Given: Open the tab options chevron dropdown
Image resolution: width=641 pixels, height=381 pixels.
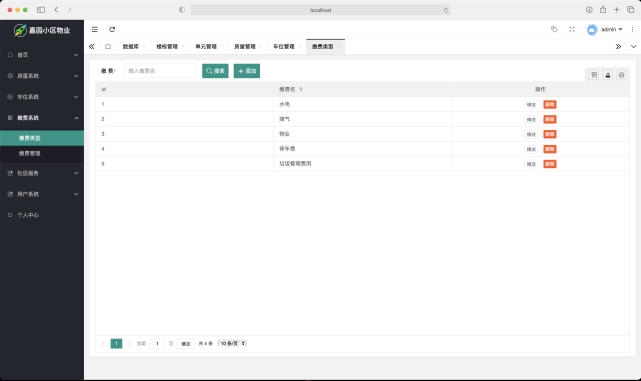Looking at the screenshot, I should tap(633, 47).
